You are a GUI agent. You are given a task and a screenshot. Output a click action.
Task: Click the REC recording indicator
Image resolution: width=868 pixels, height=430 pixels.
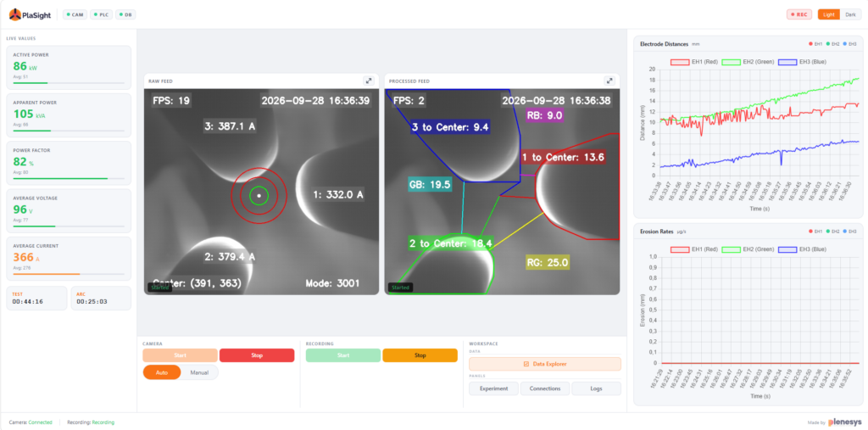(x=798, y=15)
